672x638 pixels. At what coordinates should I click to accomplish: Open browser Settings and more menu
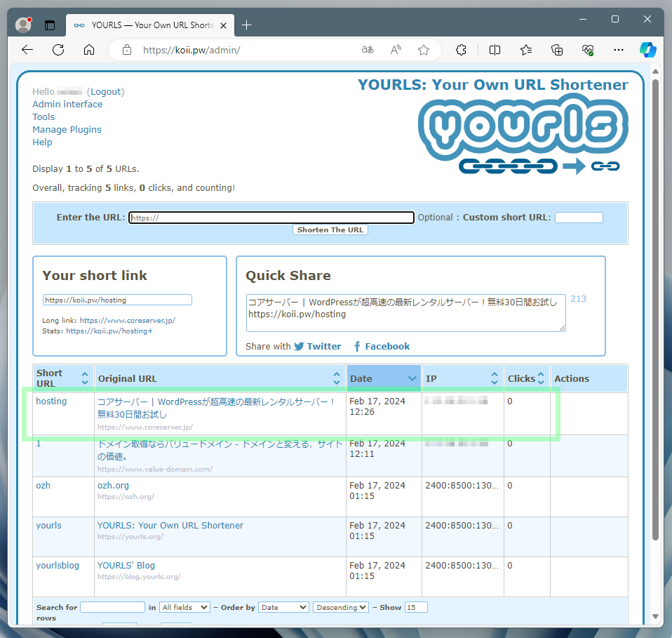[619, 50]
